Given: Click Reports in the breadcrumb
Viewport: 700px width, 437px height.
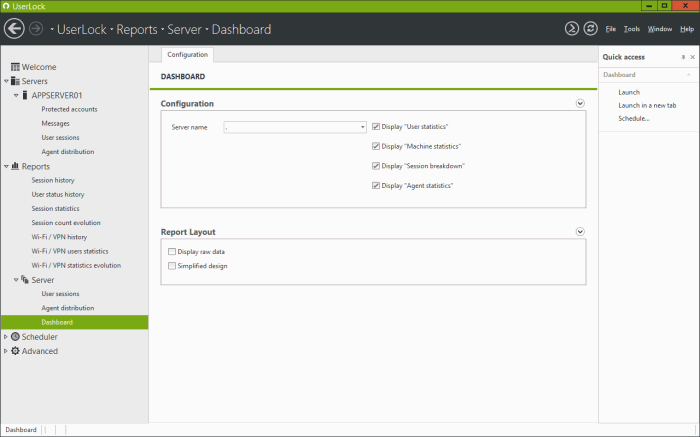Looking at the screenshot, I should (x=137, y=29).
